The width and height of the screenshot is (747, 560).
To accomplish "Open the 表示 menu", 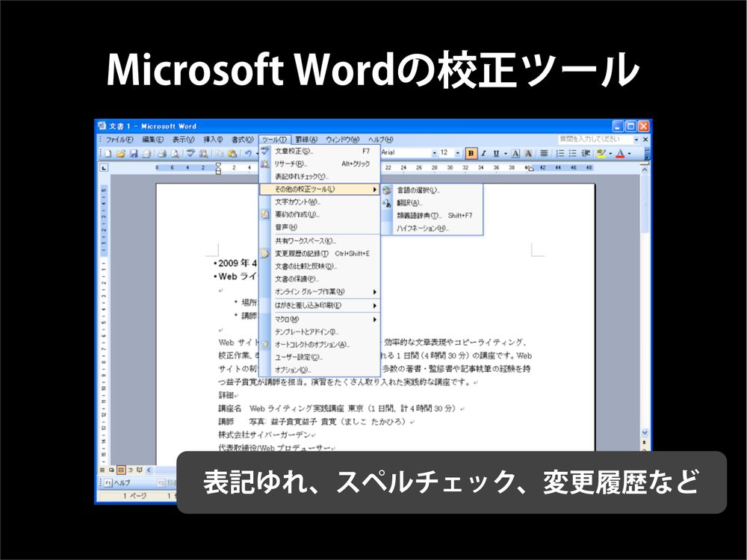I will point(183,140).
